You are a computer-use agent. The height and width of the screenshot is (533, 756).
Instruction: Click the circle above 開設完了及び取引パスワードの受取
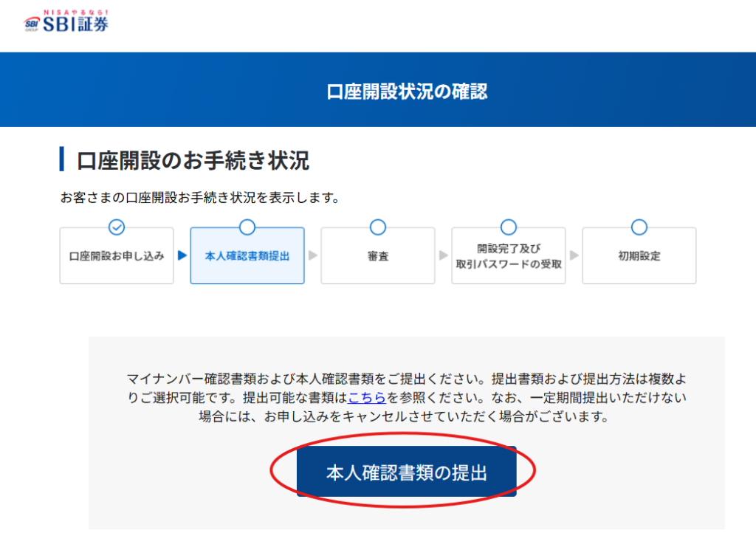pyautogui.click(x=509, y=227)
